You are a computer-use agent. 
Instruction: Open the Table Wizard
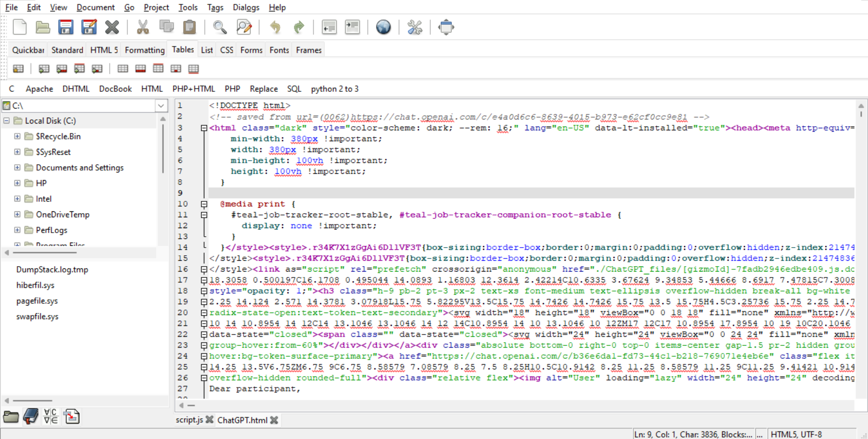coord(19,68)
